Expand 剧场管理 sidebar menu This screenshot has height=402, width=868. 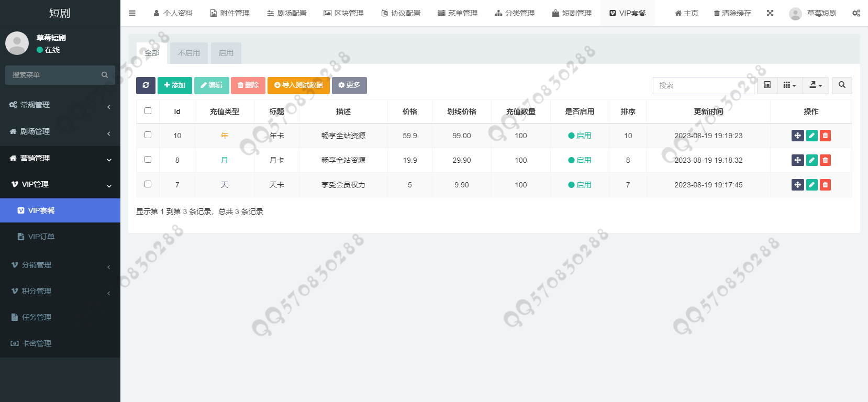(x=60, y=131)
